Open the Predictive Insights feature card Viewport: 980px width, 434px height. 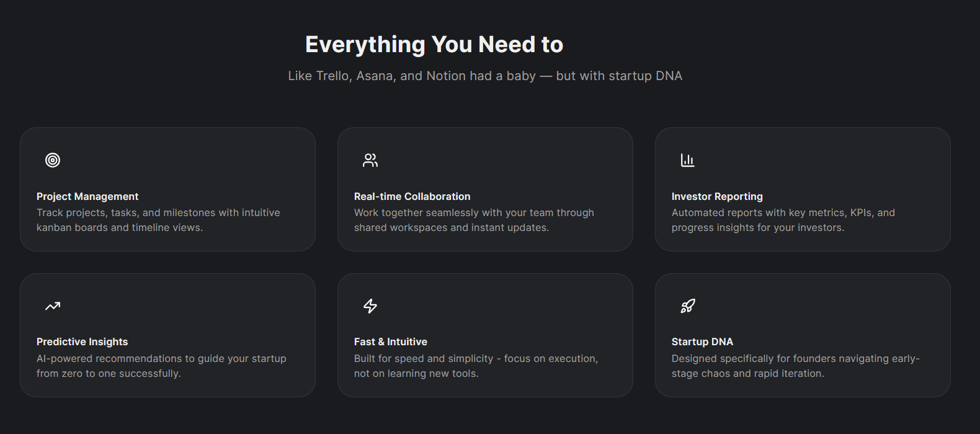[x=167, y=335]
